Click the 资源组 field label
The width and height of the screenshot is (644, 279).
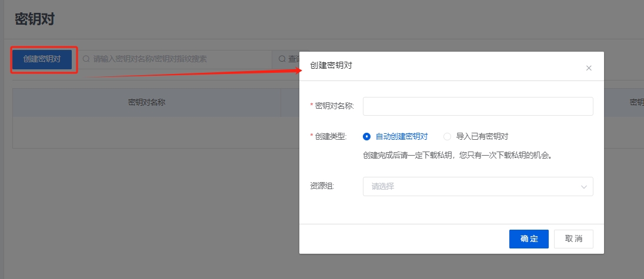coord(322,186)
